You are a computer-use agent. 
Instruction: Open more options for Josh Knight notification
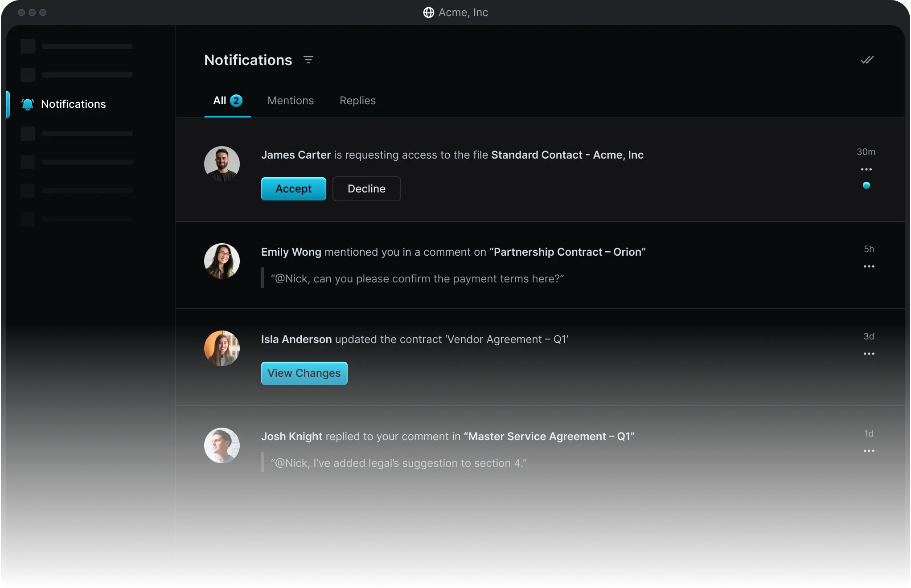point(869,451)
